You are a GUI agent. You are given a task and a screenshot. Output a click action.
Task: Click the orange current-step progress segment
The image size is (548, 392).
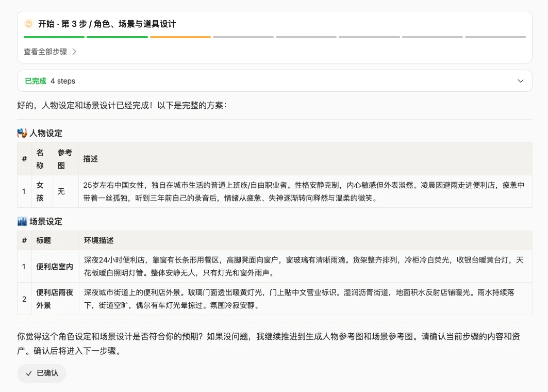click(x=180, y=37)
